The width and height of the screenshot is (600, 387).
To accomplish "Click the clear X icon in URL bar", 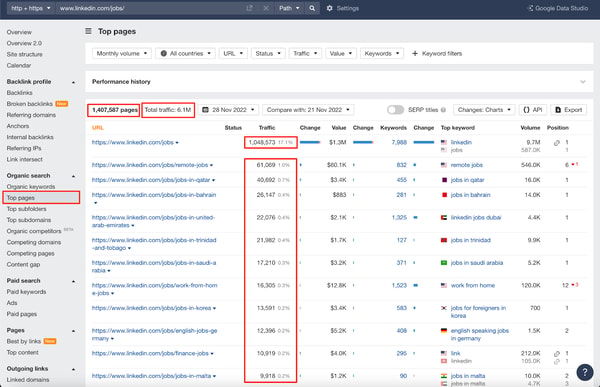I will point(266,8).
